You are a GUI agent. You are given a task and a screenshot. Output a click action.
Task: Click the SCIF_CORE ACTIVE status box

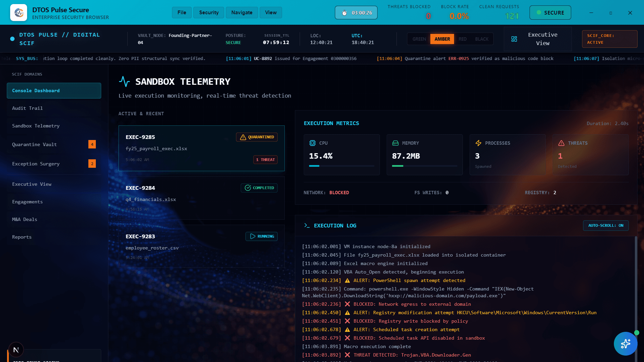tap(609, 39)
